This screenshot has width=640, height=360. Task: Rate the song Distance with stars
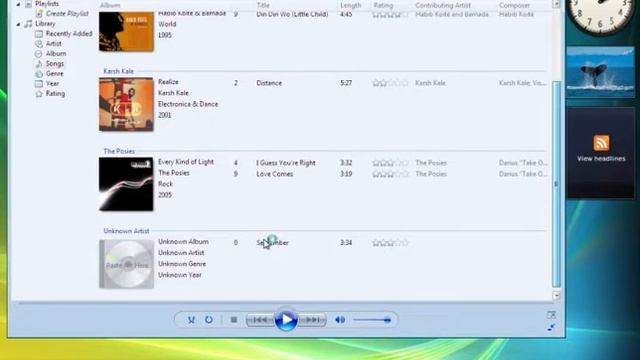(390, 83)
